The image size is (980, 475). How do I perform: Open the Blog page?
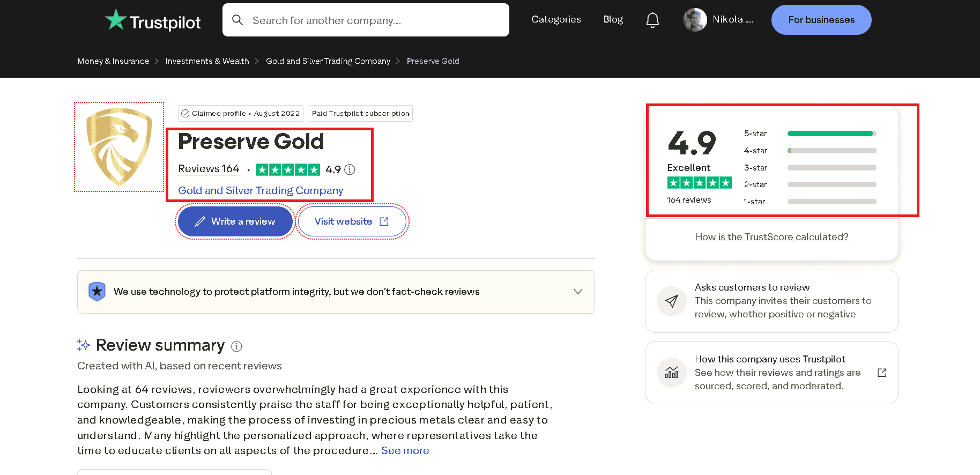(x=613, y=19)
